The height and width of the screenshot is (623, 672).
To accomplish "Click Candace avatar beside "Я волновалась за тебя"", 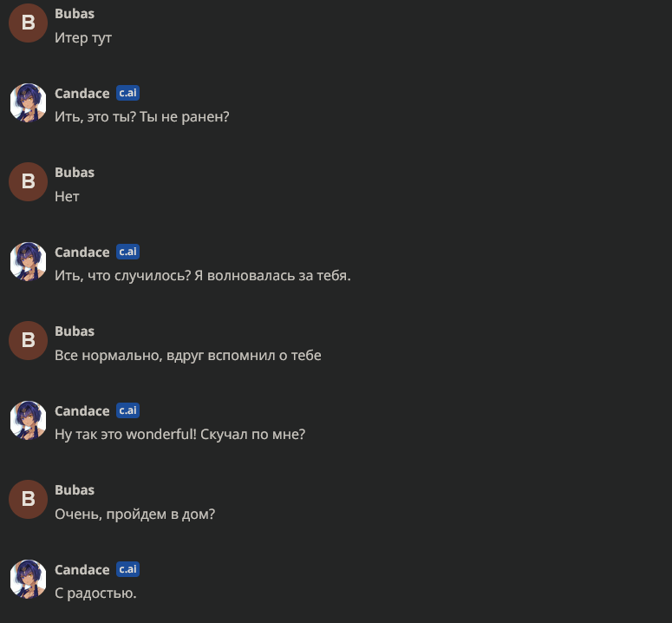I will tap(28, 261).
